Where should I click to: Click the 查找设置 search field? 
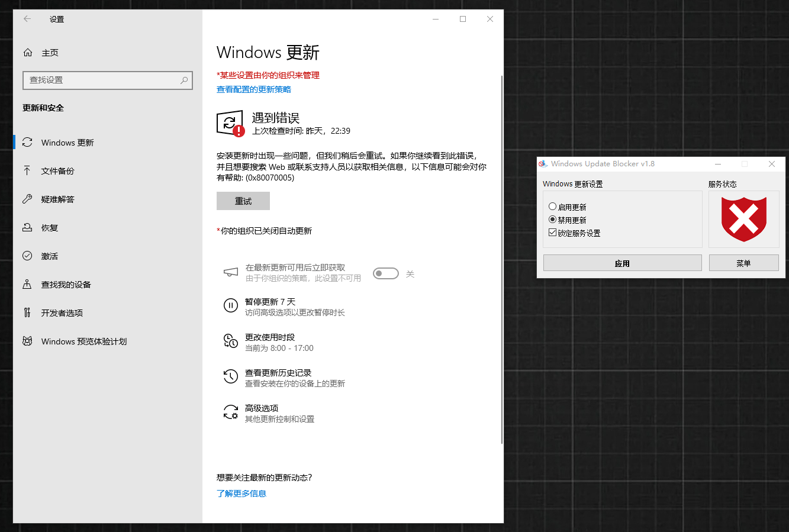coord(108,80)
